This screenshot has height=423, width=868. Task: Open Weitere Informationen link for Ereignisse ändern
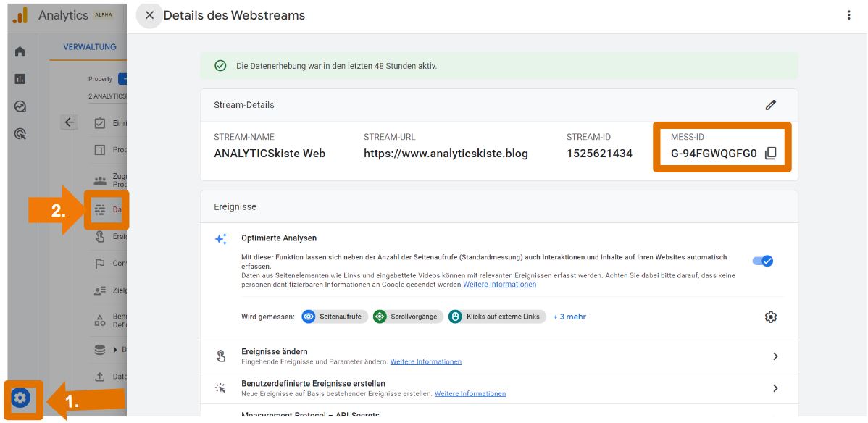tap(425, 361)
